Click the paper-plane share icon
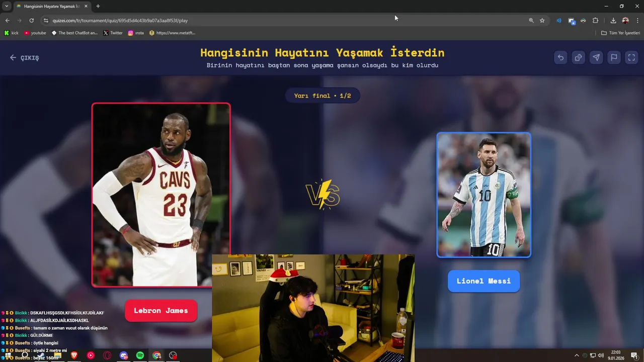Viewport: 644px width, 362px height. click(596, 57)
